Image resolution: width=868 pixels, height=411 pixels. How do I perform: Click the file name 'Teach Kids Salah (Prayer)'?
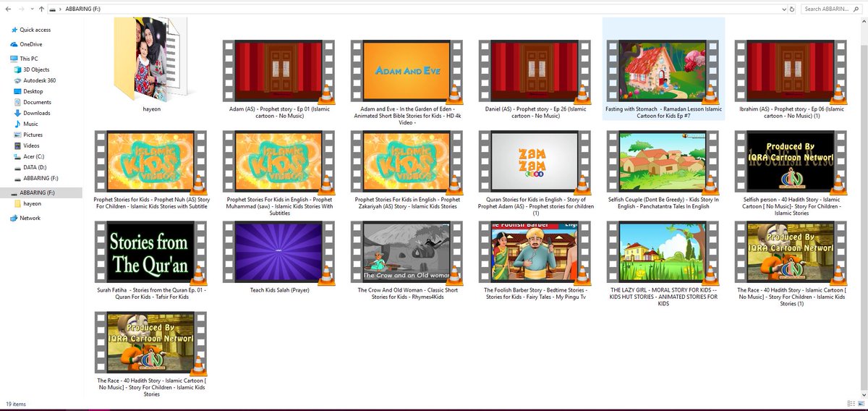[x=279, y=289]
